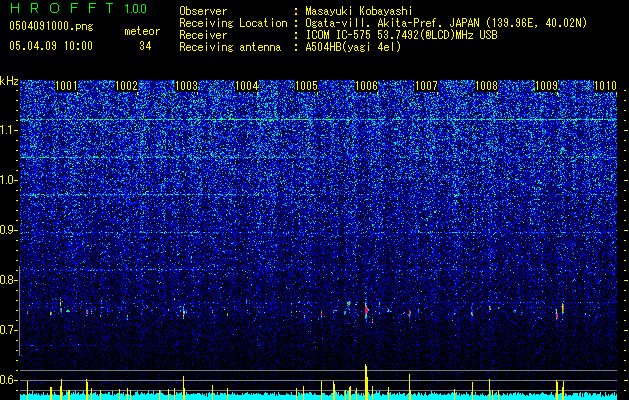
Task: Click the date stamp 05.04.09 10:00
Action: point(51,46)
